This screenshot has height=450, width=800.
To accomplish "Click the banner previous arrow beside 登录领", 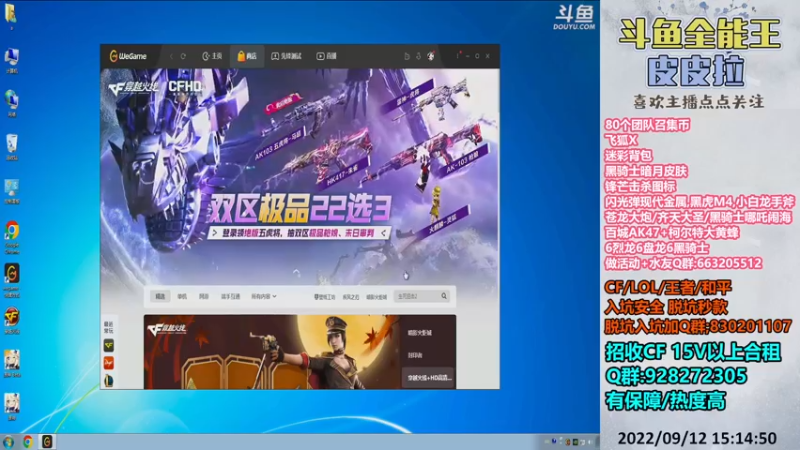I will [214, 233].
